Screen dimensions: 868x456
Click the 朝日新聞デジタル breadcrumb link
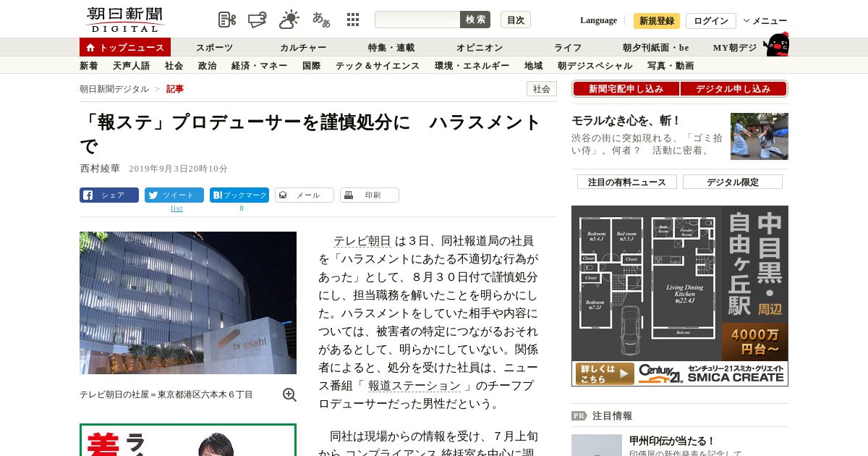click(114, 89)
